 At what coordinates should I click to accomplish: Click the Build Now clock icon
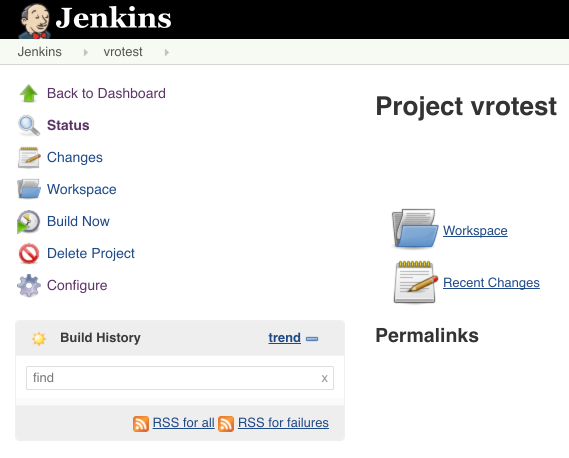[x=28, y=221]
